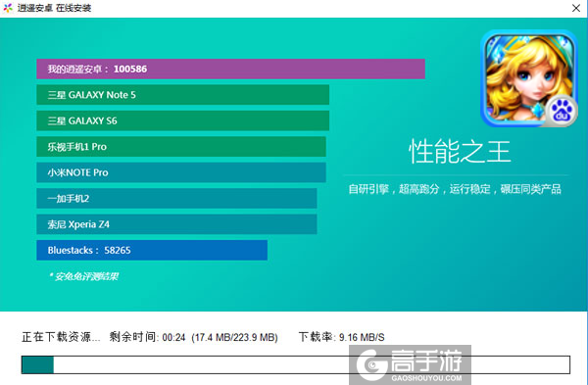Select the 三星 GALAXY Note 5 bar

[x=182, y=94]
